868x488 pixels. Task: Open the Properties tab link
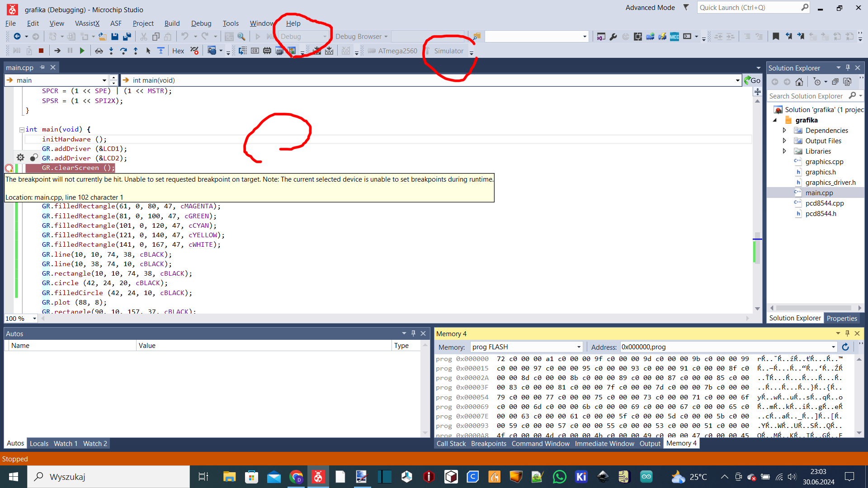[842, 319]
